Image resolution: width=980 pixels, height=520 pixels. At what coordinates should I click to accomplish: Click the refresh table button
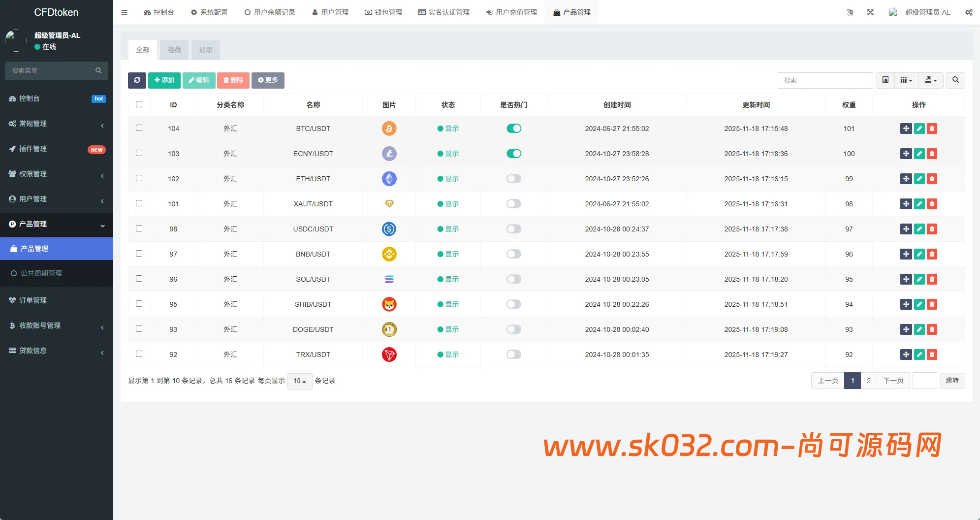(137, 80)
